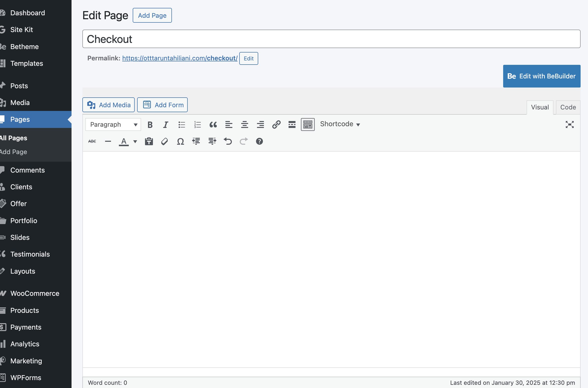Toggle the toolbar row visibility button
588x388 pixels.
coord(308,124)
